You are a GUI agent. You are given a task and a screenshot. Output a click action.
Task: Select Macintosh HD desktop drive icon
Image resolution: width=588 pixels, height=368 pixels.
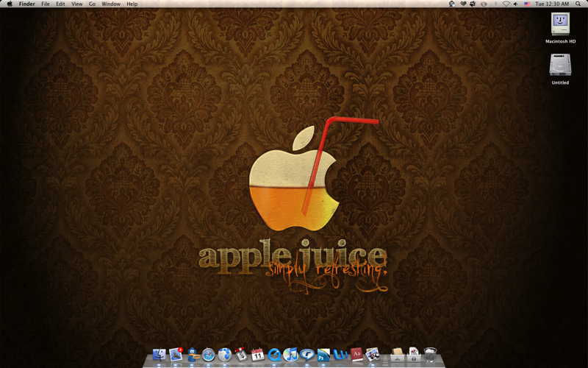click(560, 24)
